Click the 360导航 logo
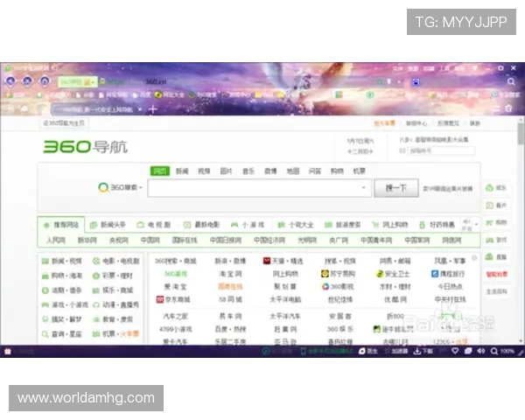Viewport: 525px width, 420px height. (x=85, y=147)
